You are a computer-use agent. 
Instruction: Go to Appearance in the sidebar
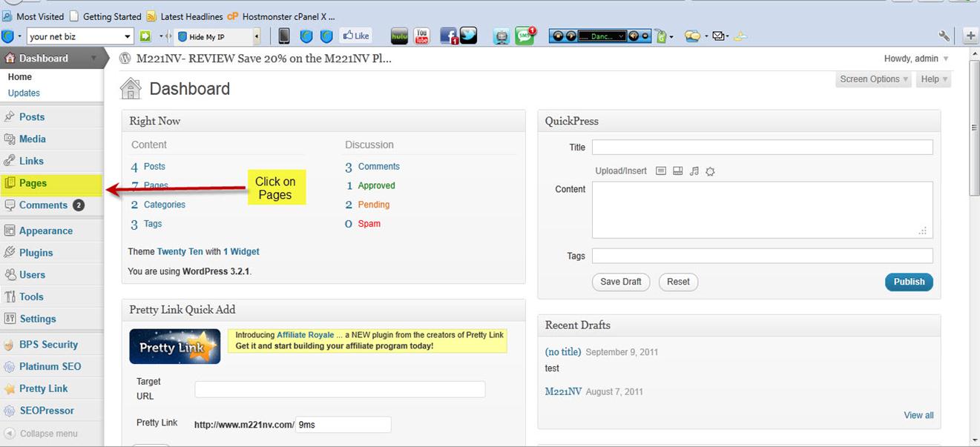[45, 231]
